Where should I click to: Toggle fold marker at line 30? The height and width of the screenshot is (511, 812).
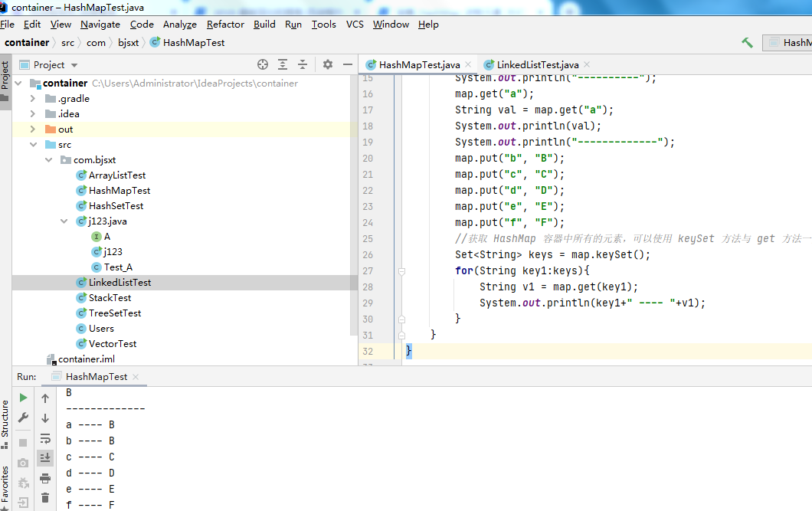pyautogui.click(x=401, y=319)
